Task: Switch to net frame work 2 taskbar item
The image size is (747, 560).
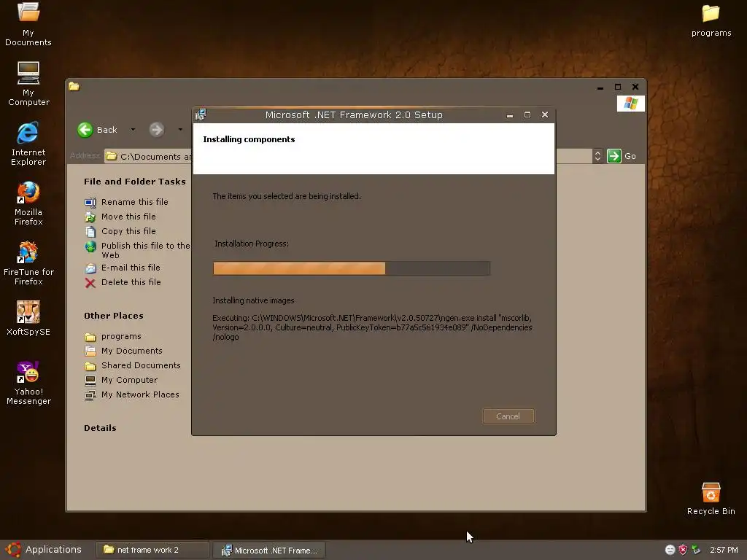Action: pyautogui.click(x=152, y=550)
